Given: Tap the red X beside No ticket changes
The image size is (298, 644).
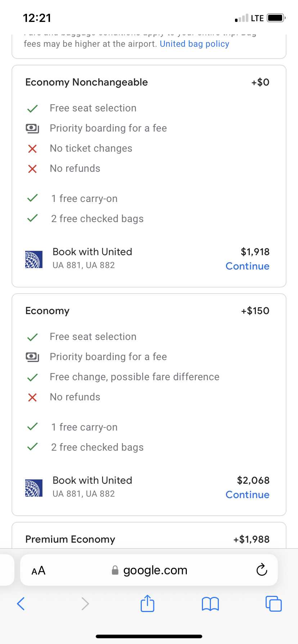Looking at the screenshot, I should point(32,148).
